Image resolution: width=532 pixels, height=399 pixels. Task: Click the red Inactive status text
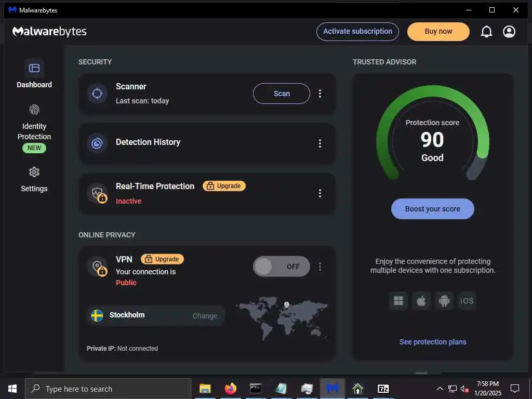point(129,201)
